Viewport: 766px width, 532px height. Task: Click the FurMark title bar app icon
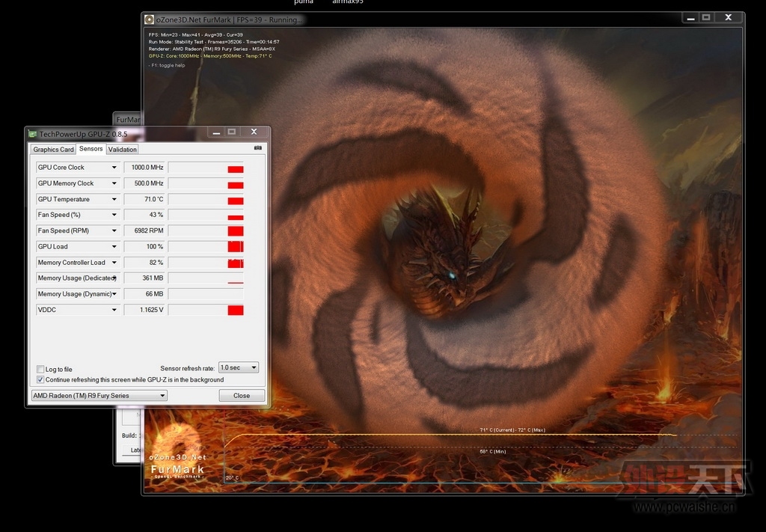tap(149, 19)
